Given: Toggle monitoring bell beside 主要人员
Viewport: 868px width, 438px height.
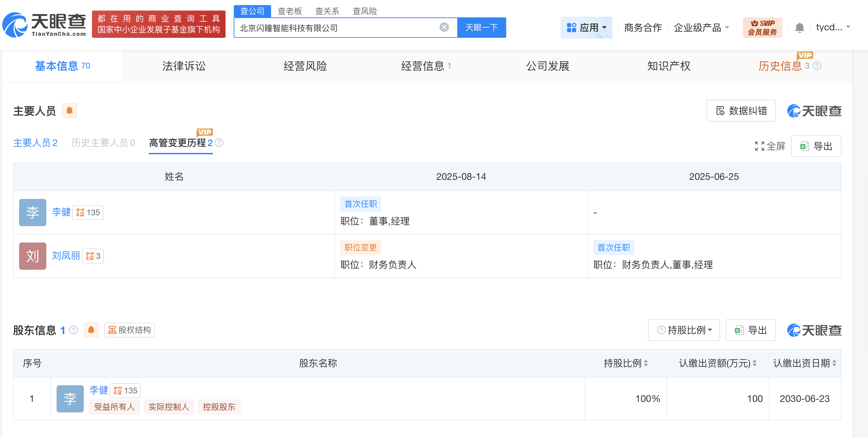Looking at the screenshot, I should click(x=69, y=110).
